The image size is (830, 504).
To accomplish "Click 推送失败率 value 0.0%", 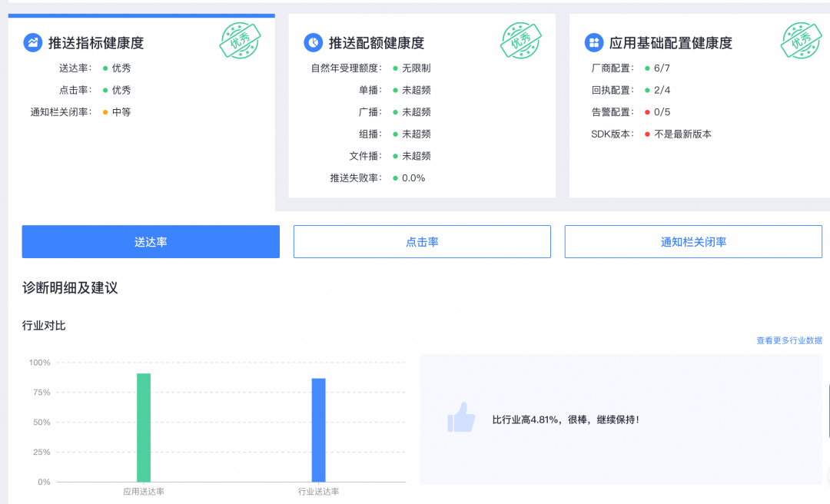I will (413, 178).
